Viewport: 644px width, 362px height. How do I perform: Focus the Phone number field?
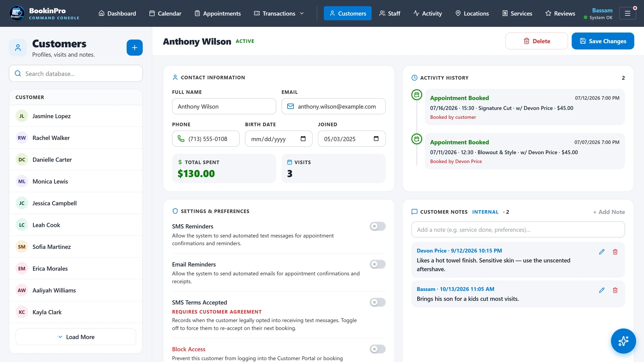[x=206, y=139]
